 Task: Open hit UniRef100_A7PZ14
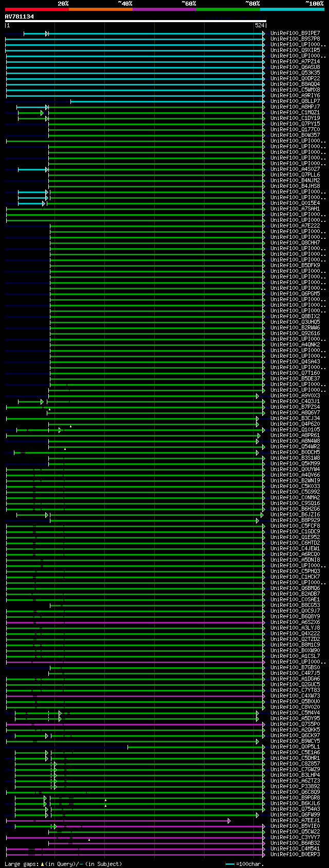[x=295, y=62]
